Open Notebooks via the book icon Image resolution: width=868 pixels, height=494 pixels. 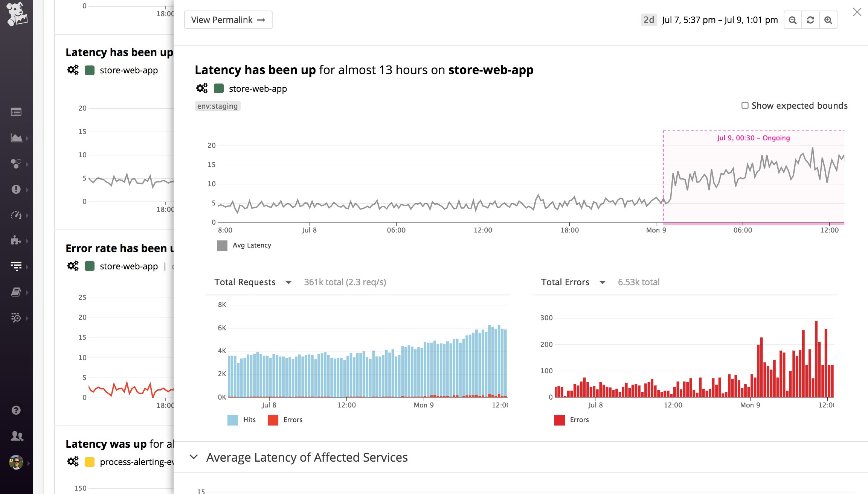point(16,292)
